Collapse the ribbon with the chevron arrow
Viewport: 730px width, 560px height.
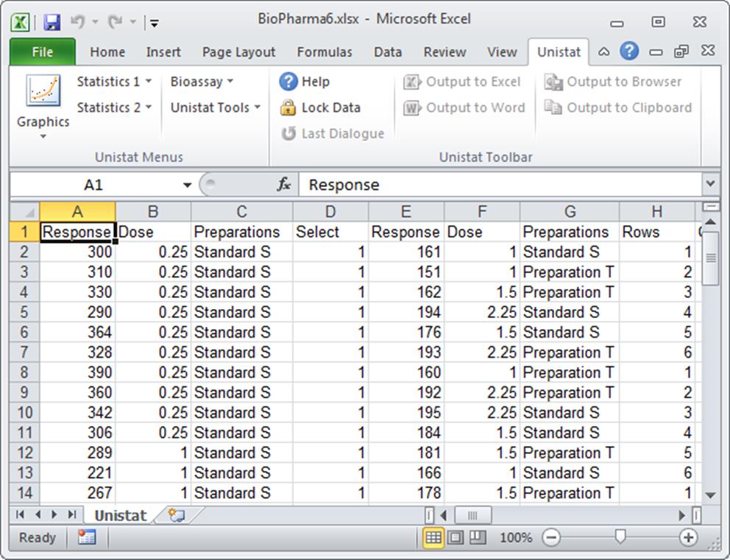point(604,52)
